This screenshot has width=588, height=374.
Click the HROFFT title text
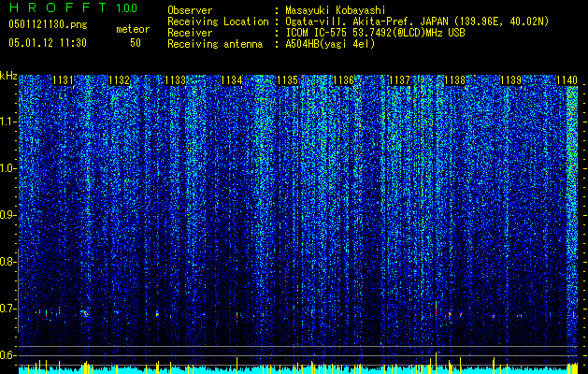[x=58, y=7]
